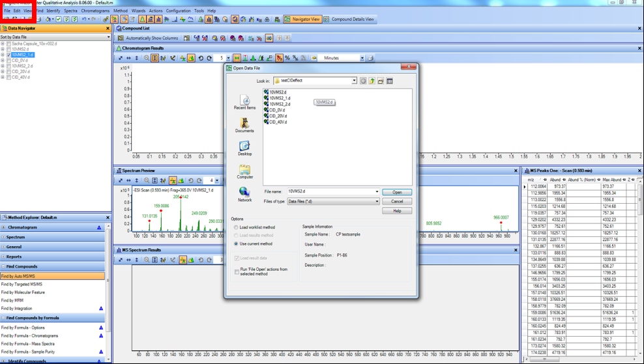Open Documents shortcut in file dialog
Image resolution: width=644 pixels, height=364 pixels.
[244, 124]
